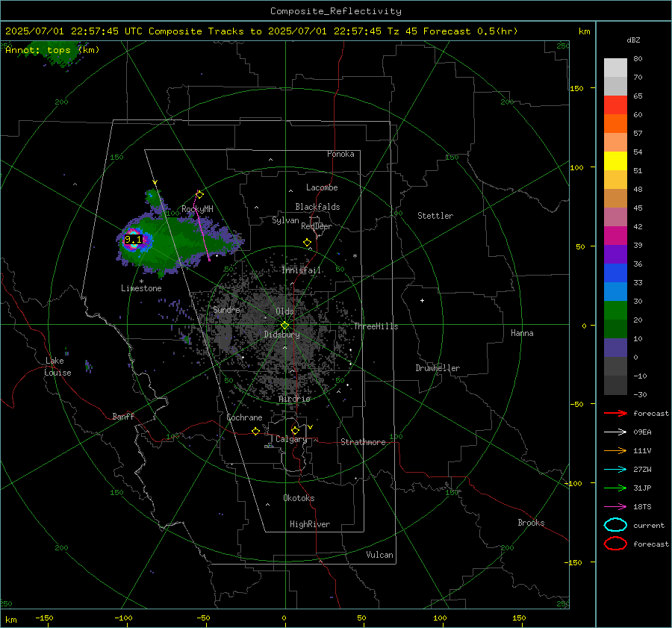Click the Calgary city label

click(x=291, y=439)
